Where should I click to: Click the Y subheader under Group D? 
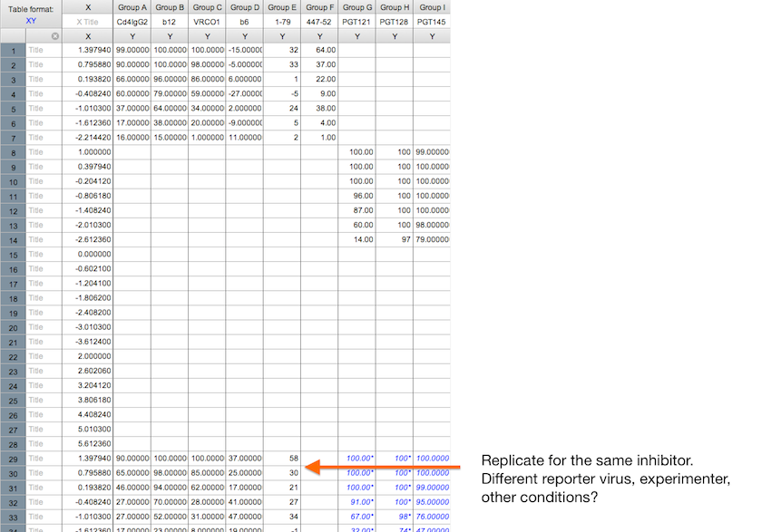[x=245, y=36]
